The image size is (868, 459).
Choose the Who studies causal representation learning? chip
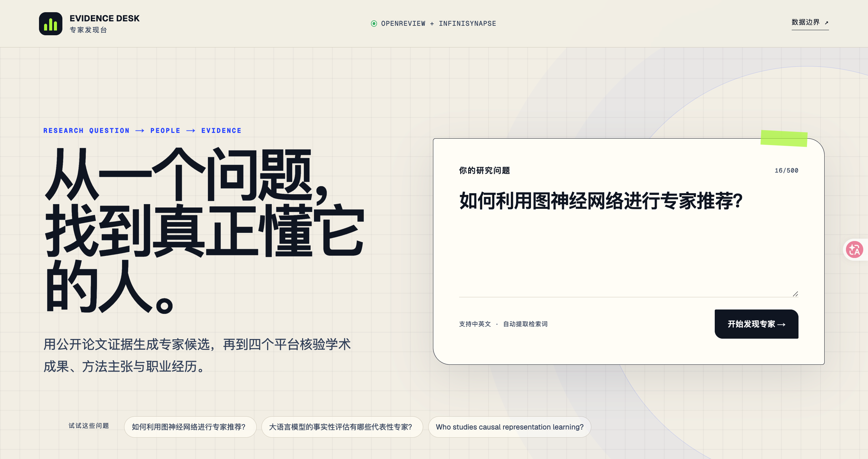click(510, 427)
